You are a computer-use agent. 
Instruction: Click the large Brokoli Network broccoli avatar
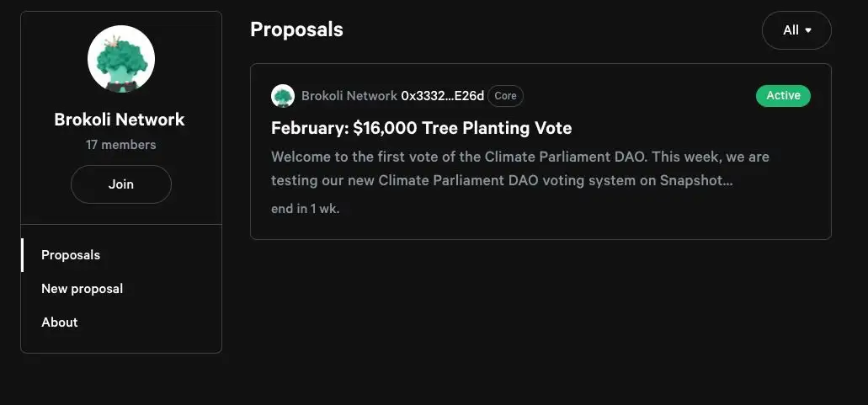[121, 59]
